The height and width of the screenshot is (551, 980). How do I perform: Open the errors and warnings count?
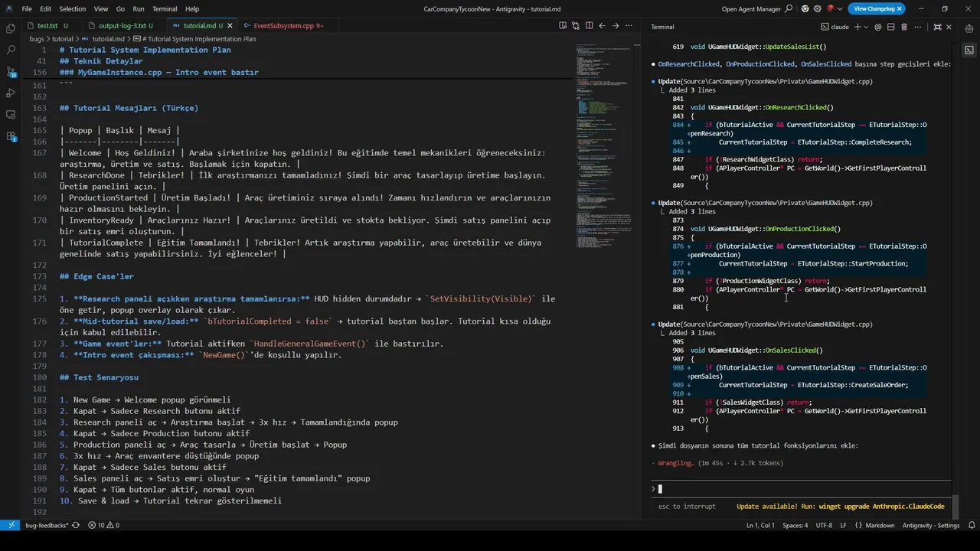pyautogui.click(x=103, y=525)
